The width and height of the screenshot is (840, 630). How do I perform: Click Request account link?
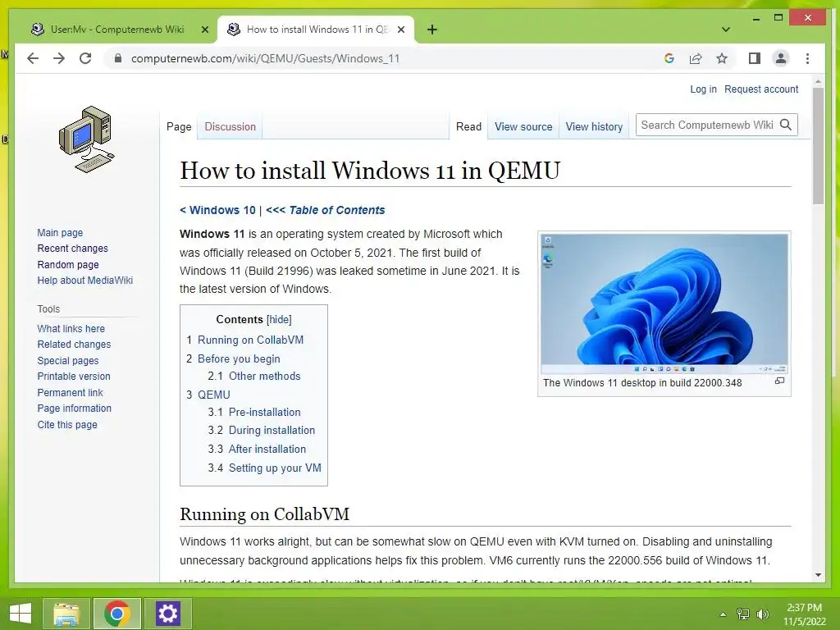point(761,89)
